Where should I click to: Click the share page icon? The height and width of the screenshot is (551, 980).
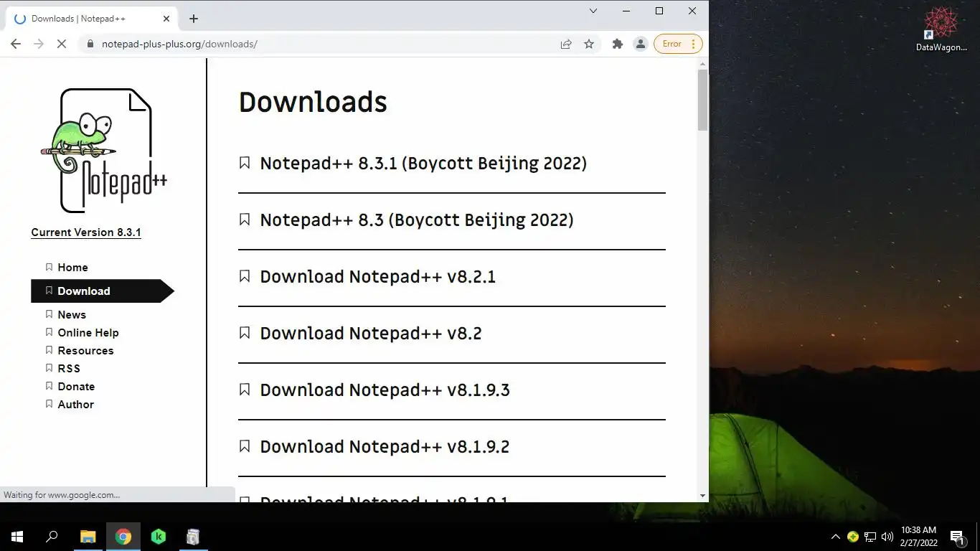[566, 44]
